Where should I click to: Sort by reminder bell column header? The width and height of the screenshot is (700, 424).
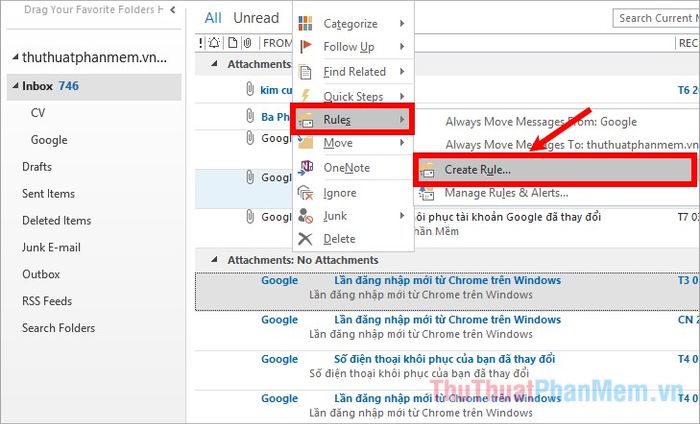coord(214,43)
